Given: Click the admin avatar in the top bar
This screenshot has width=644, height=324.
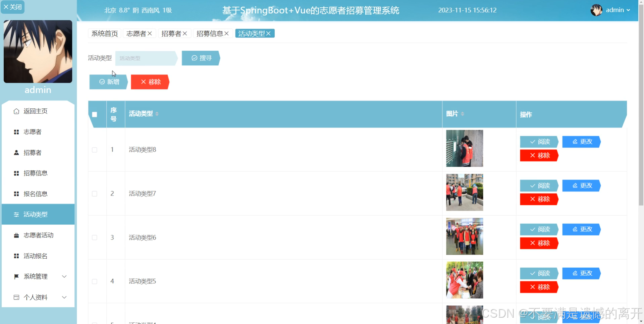Looking at the screenshot, I should coord(596,10).
